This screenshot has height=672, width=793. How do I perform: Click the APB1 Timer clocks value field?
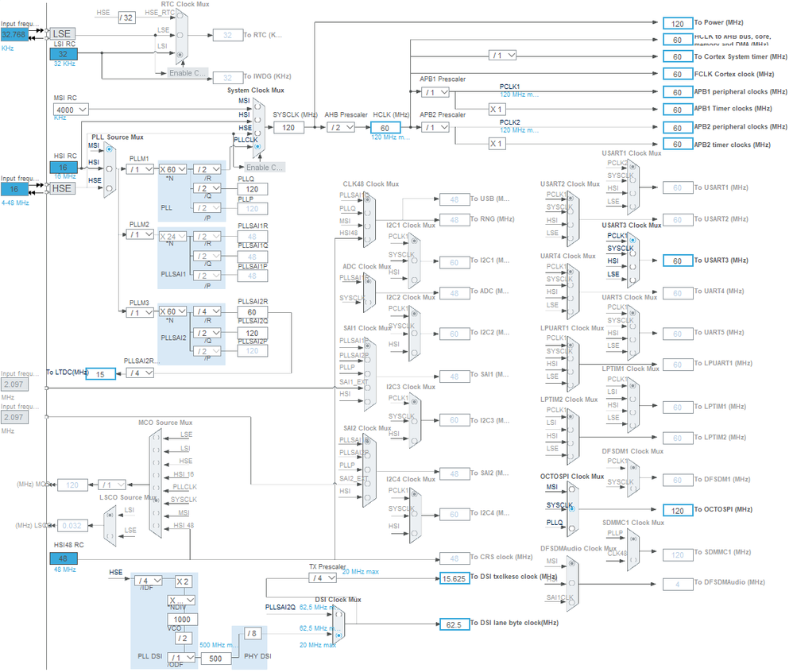click(678, 110)
